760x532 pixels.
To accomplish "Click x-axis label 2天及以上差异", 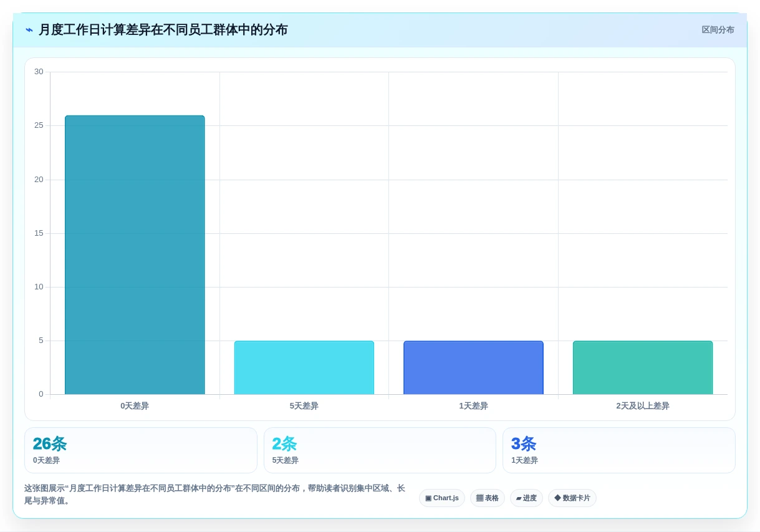I will [x=643, y=406].
